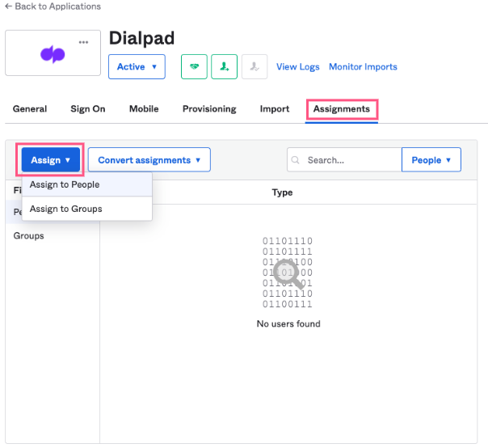This screenshot has height=448, width=488.
Task: Click the Back to Applications arrow
Action: coord(9,6)
